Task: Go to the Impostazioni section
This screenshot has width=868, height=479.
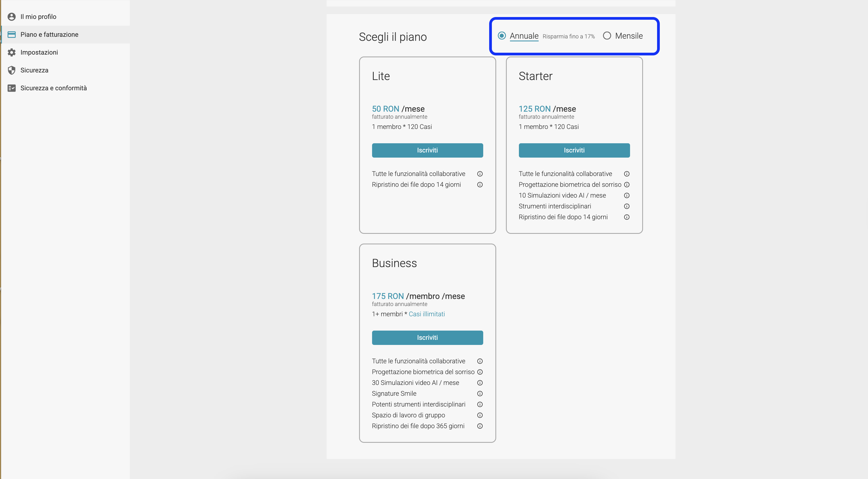Action: click(39, 52)
